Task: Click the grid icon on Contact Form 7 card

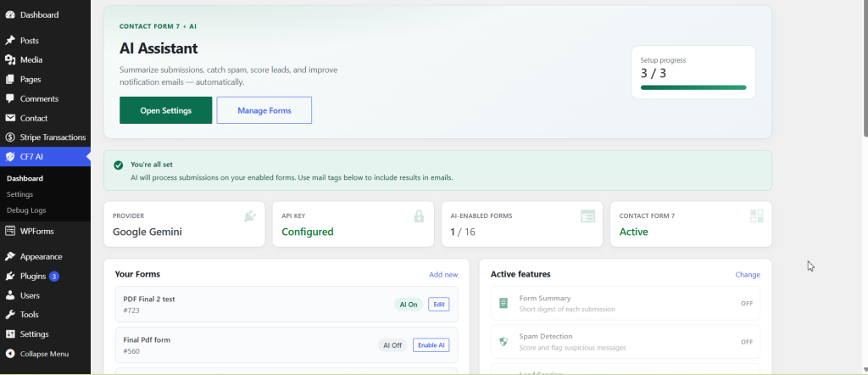Action: click(757, 216)
